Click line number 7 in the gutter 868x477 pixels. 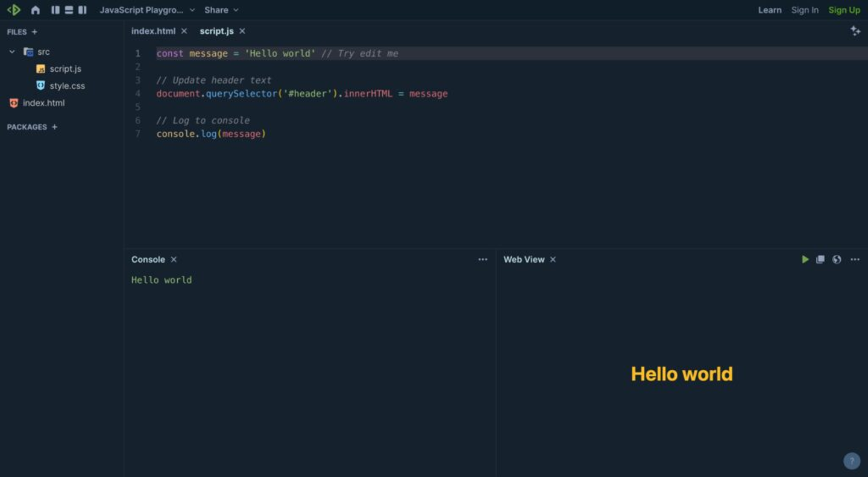pyautogui.click(x=138, y=134)
